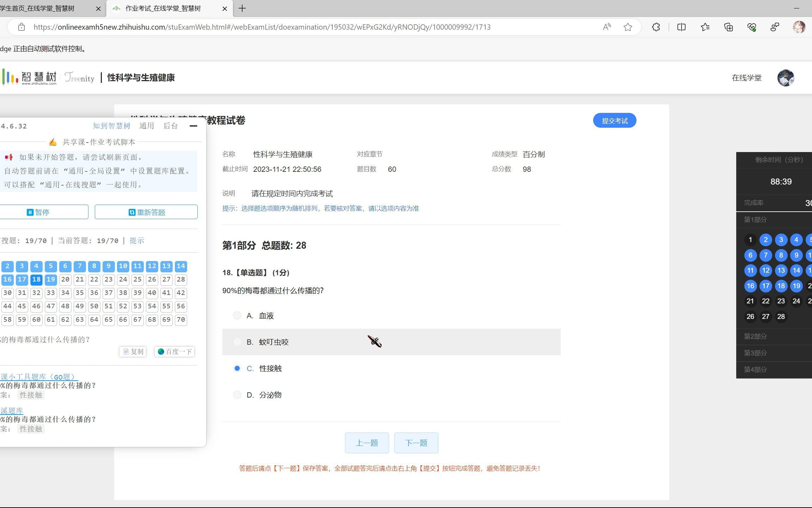Screen dimensions: 812x508
Task: Add page to favorites star icon
Action: click(x=628, y=27)
